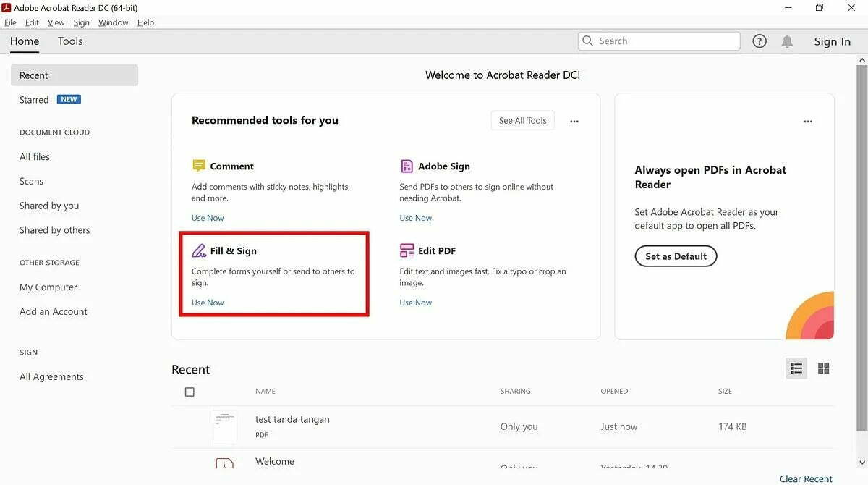
Task: Switch to the Tools tab
Action: 69,41
